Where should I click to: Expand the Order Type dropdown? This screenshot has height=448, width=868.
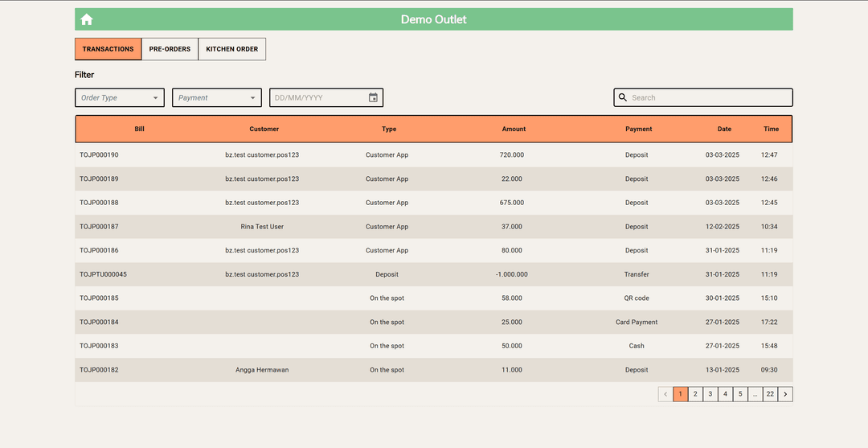(x=120, y=97)
